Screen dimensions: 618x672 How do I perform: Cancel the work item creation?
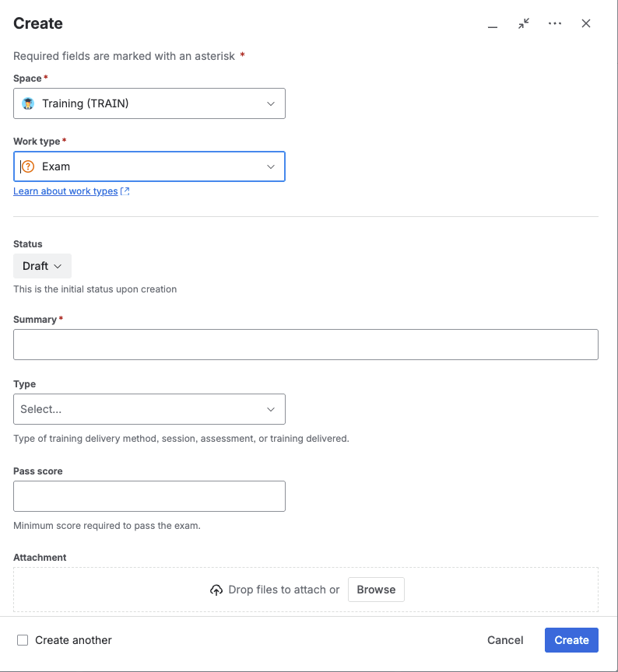(x=505, y=640)
